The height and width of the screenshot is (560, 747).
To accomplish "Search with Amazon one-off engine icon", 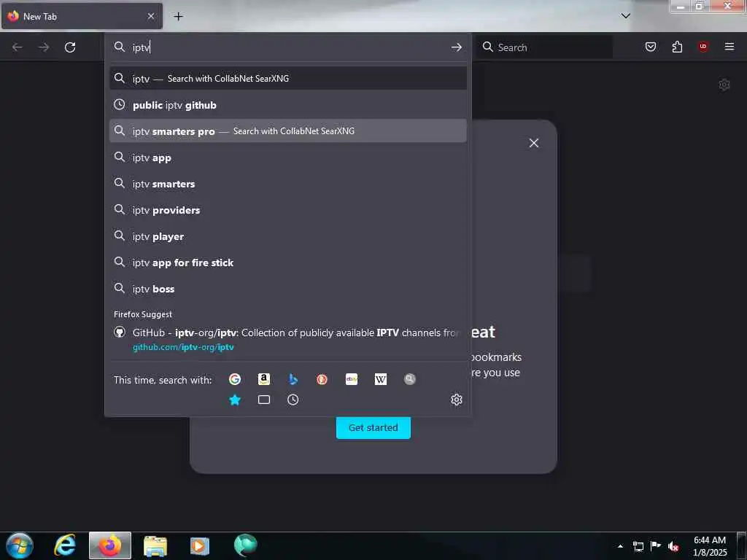I will tap(264, 379).
